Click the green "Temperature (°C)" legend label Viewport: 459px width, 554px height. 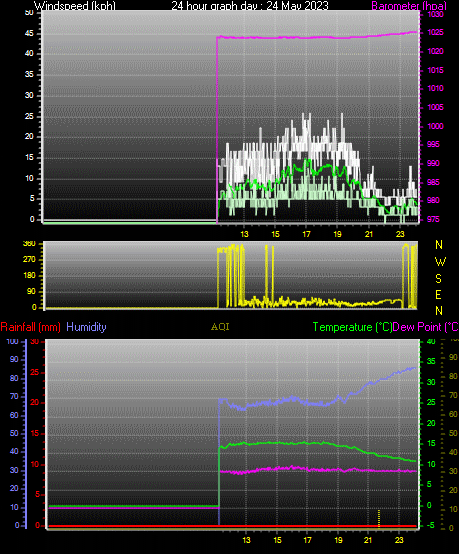(353, 327)
